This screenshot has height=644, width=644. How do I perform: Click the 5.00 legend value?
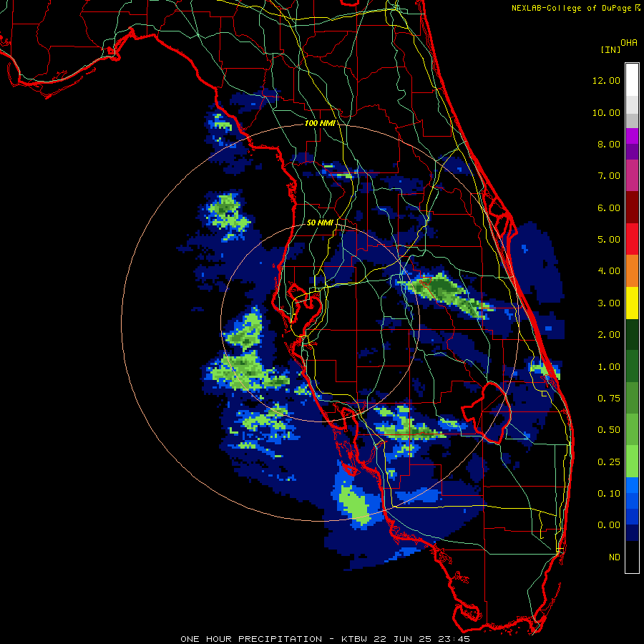point(609,240)
